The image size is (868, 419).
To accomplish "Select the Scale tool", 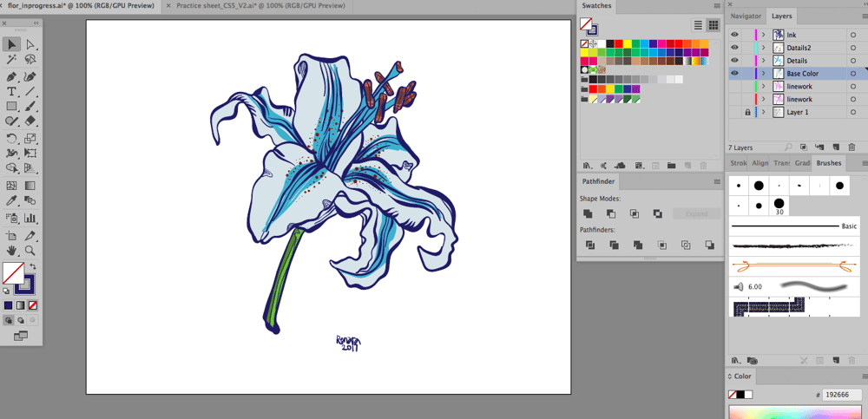I will pyautogui.click(x=30, y=139).
